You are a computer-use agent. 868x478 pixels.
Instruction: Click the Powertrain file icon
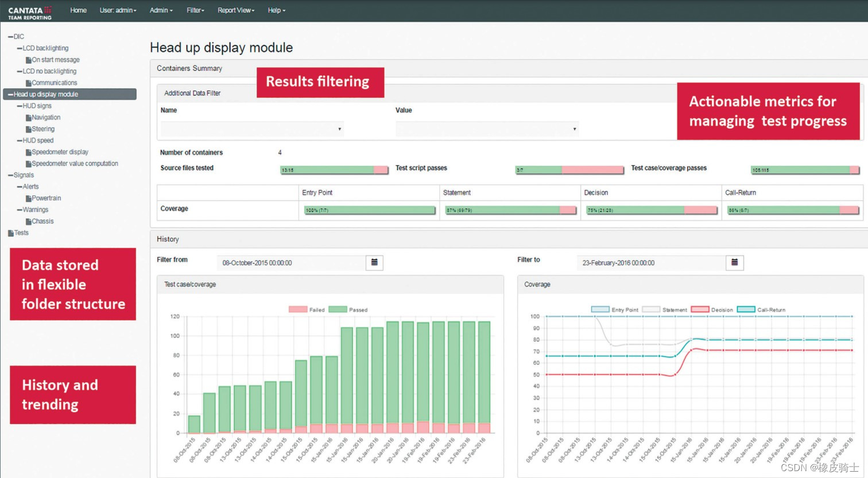(x=28, y=198)
